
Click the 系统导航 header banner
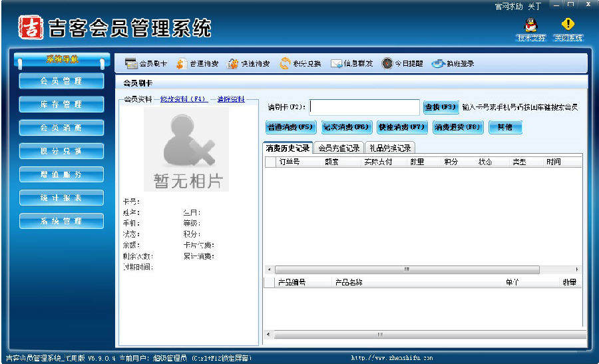pyautogui.click(x=62, y=60)
